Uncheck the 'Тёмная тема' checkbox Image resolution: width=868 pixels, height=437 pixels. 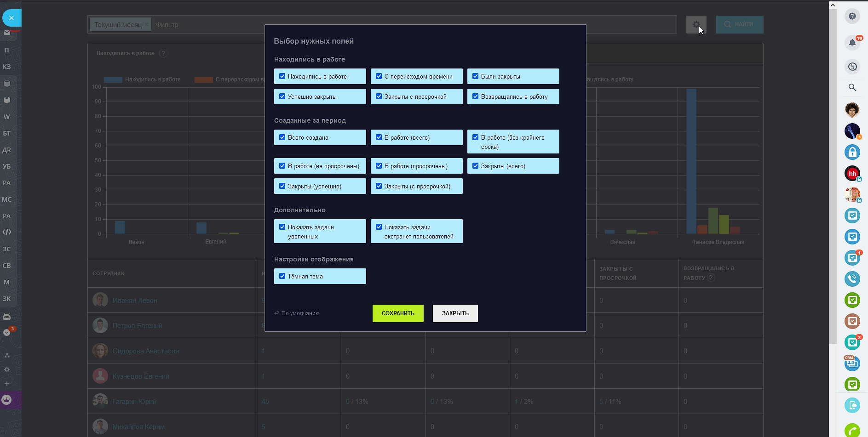tap(282, 276)
